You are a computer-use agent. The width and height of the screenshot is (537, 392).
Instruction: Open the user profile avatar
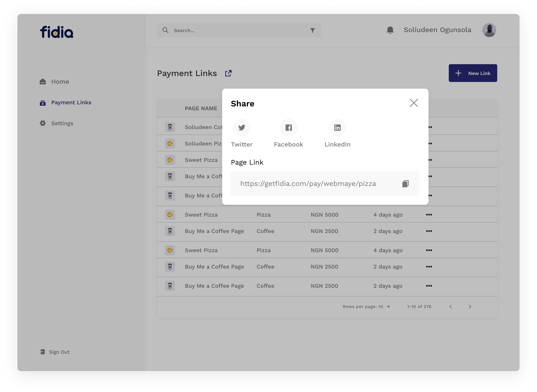point(489,30)
